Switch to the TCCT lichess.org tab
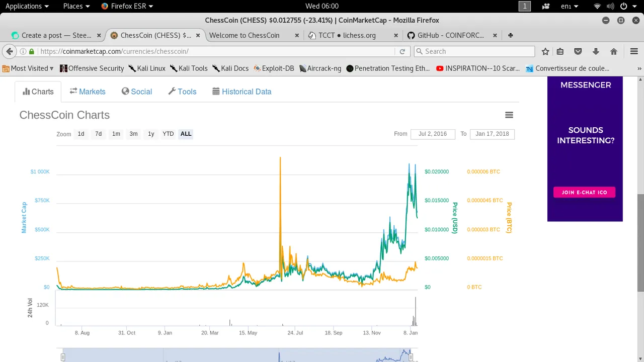Viewport: 644px width, 362px height. click(x=353, y=35)
